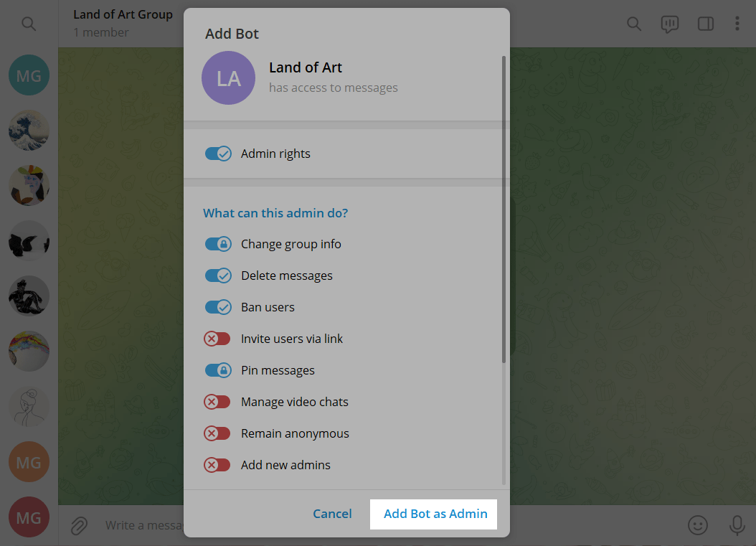Screen dimensions: 756x546
Task: Turn off Delete messages permission
Action: 218,276
